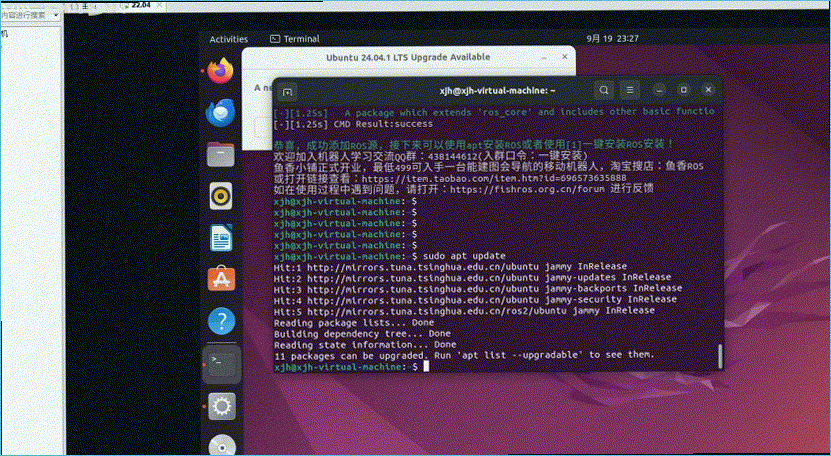Open Ubuntu Software store icon
Viewport: 831px width, 456px height.
[221, 279]
